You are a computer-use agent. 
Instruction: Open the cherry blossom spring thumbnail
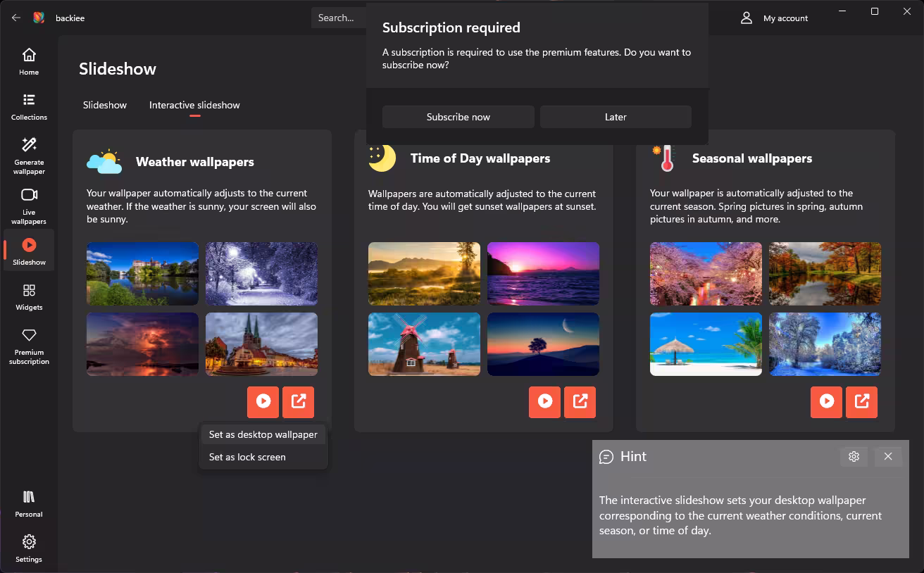(706, 274)
